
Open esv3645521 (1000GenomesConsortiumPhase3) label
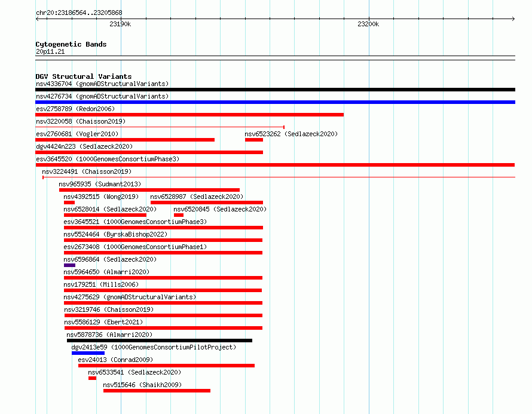(x=135, y=222)
